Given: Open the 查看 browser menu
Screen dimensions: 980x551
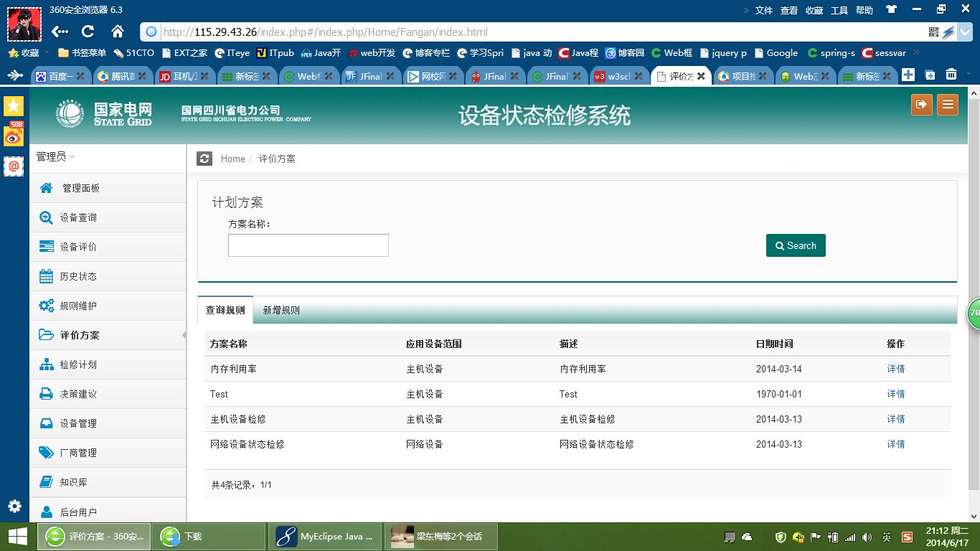Looking at the screenshot, I should (x=789, y=10).
